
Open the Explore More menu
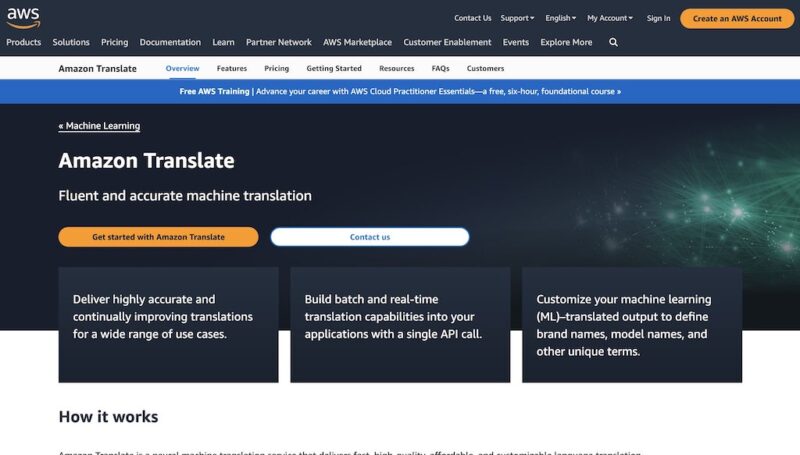click(x=566, y=42)
